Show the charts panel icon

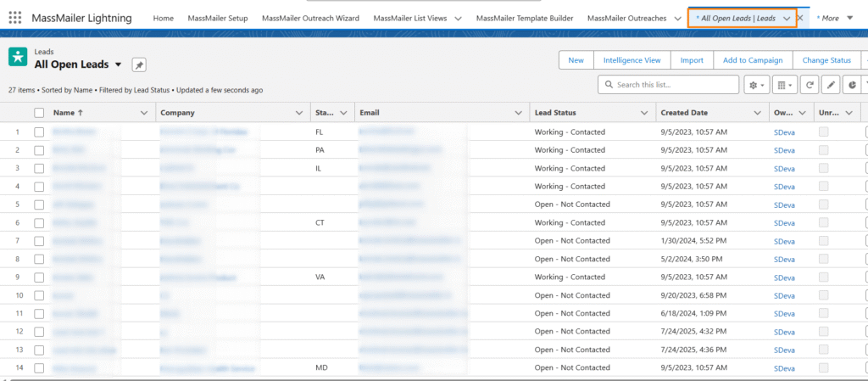(x=852, y=85)
